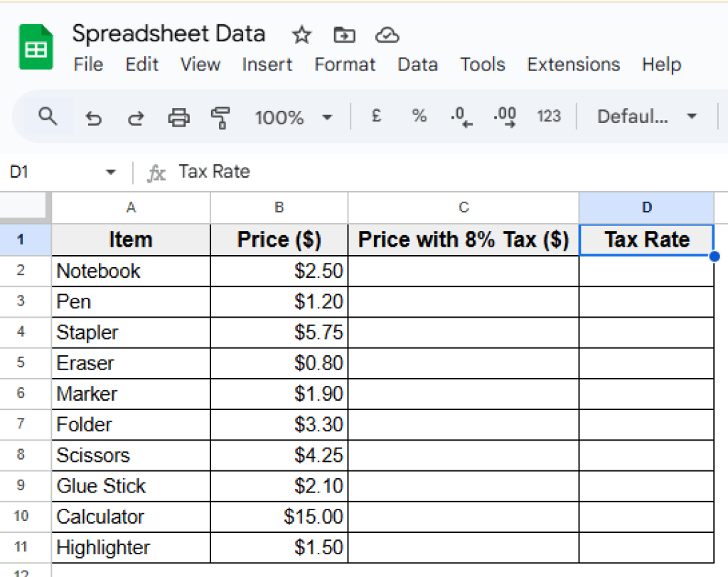Expand the name box dropdown showing D1

tap(110, 171)
